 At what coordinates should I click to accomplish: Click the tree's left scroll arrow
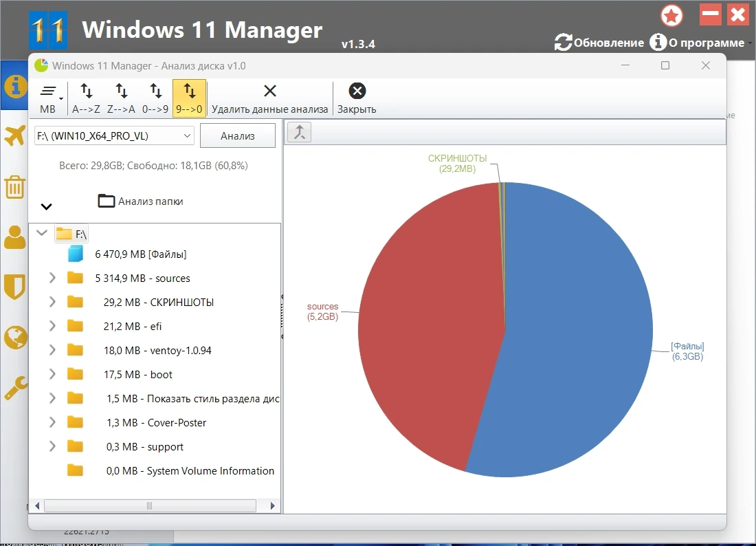[36, 506]
